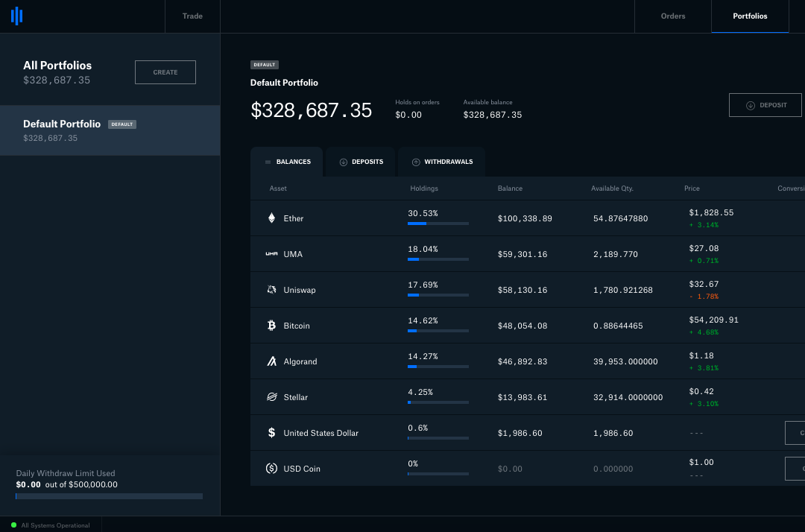This screenshot has width=805, height=532.
Task: Click the Bitcoin asset icon
Action: (271, 326)
